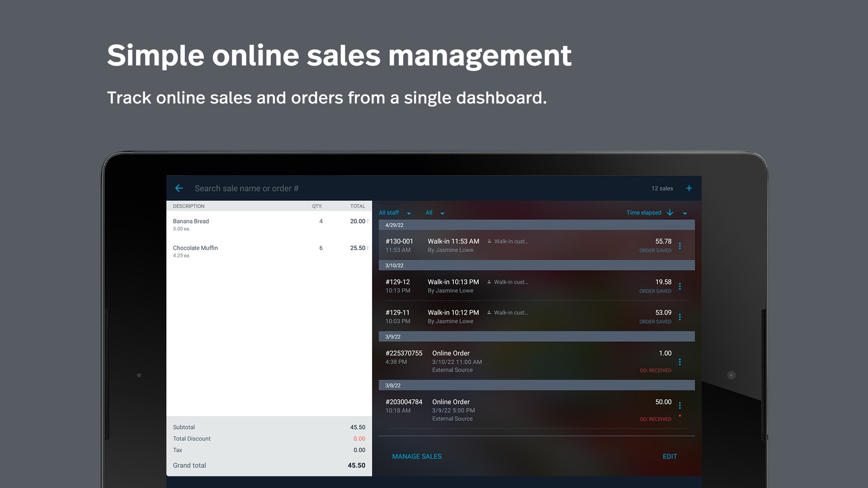This screenshot has height=488, width=868.
Task: Click the sale name search field
Action: click(x=246, y=188)
